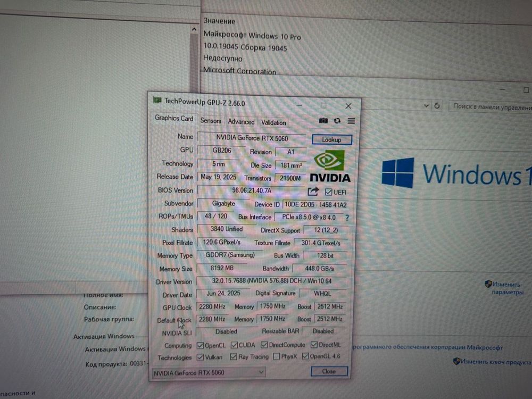Image resolution: width=532 pixels, height=399 pixels.
Task: Click the Shaders value 3840 Unified
Action: (x=226, y=229)
